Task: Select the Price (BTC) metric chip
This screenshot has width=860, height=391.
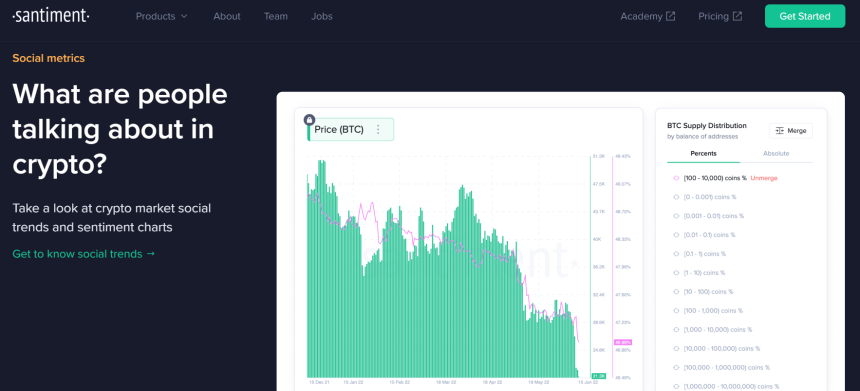Action: click(x=350, y=129)
